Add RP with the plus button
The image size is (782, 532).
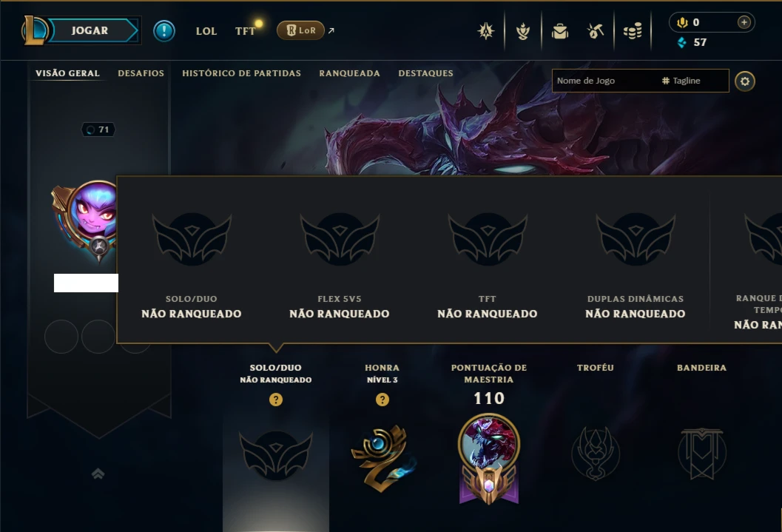(x=744, y=22)
